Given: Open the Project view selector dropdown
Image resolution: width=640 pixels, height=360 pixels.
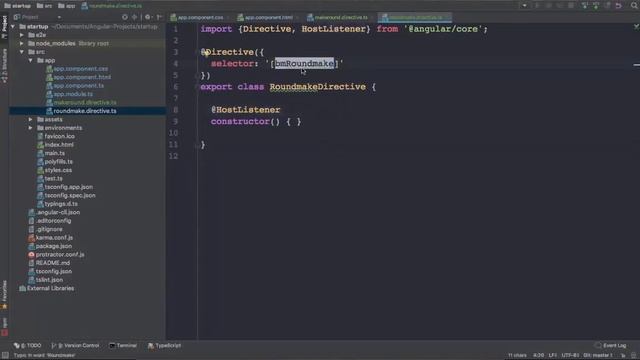Looking at the screenshot, I should pos(59,17).
